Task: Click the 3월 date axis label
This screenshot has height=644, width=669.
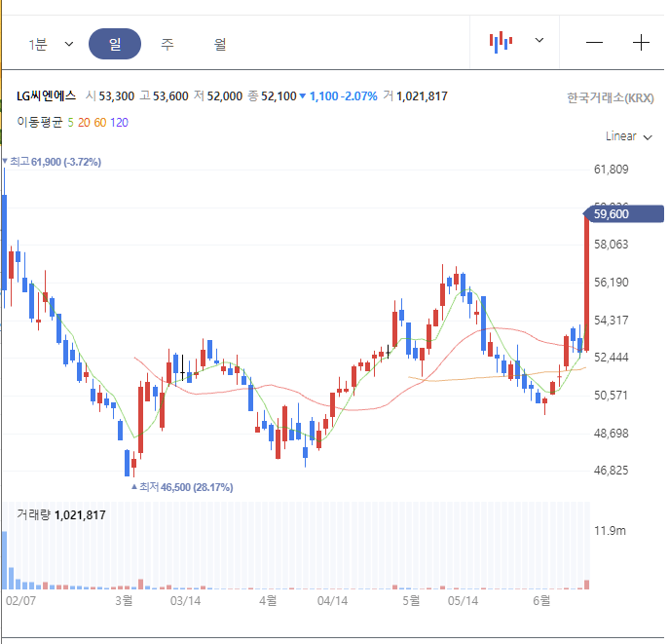Action: click(124, 601)
